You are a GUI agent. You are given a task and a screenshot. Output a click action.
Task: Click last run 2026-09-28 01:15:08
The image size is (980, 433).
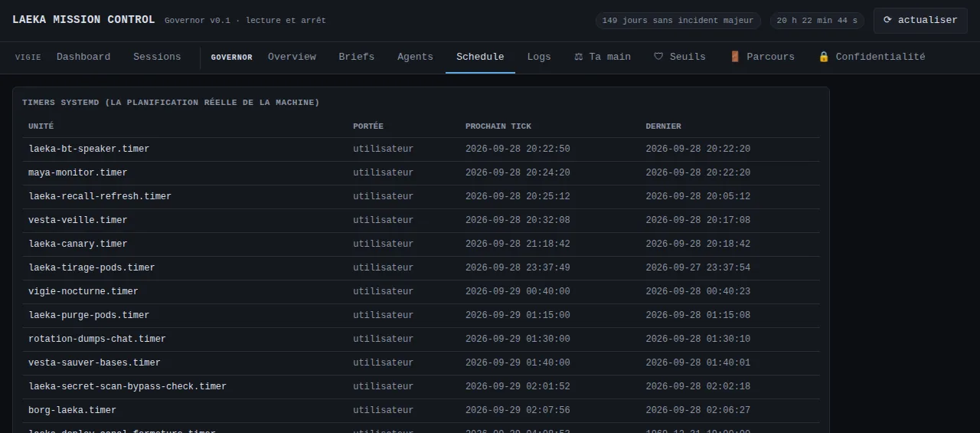[x=698, y=316]
